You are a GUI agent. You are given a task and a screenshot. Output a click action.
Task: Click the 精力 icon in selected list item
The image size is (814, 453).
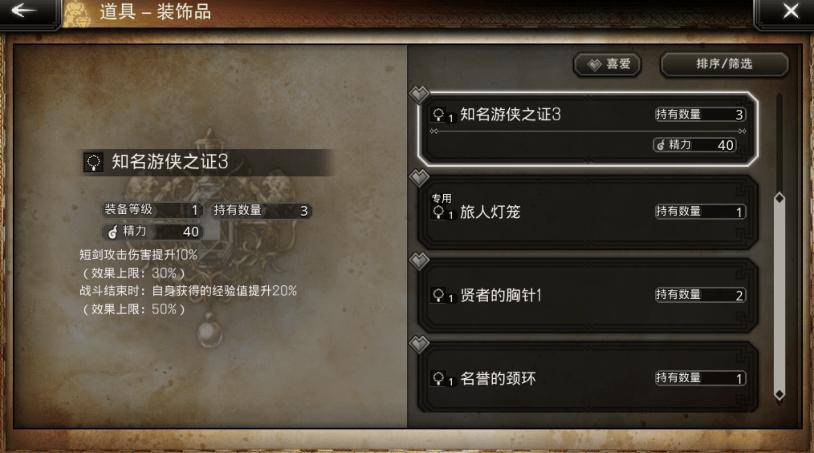(660, 145)
